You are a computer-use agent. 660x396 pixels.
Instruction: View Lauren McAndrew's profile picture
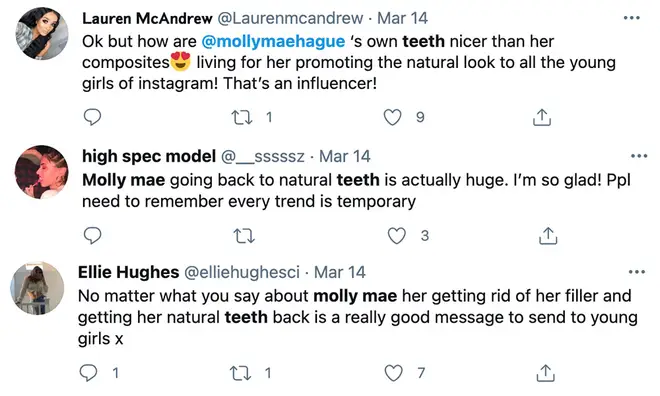pos(42,33)
